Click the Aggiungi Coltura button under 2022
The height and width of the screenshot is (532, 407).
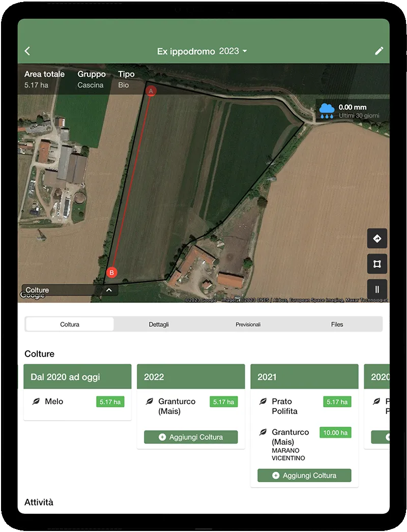[x=191, y=437]
